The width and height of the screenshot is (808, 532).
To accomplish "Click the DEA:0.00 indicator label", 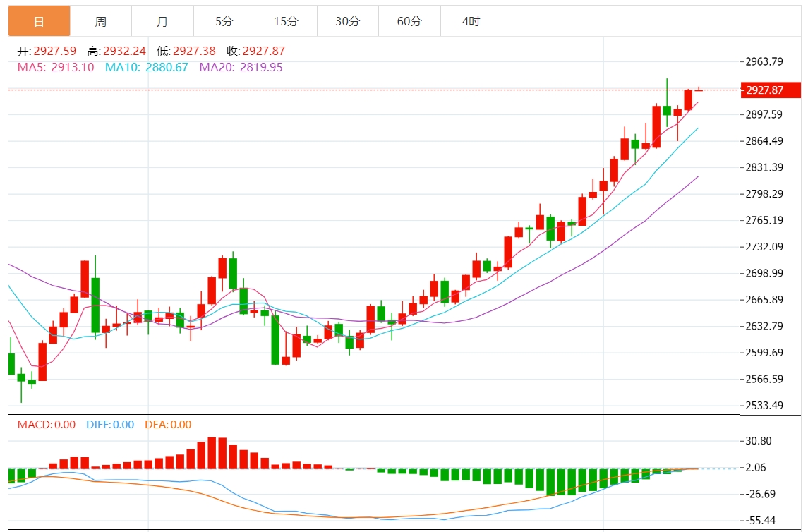I will (x=168, y=425).
